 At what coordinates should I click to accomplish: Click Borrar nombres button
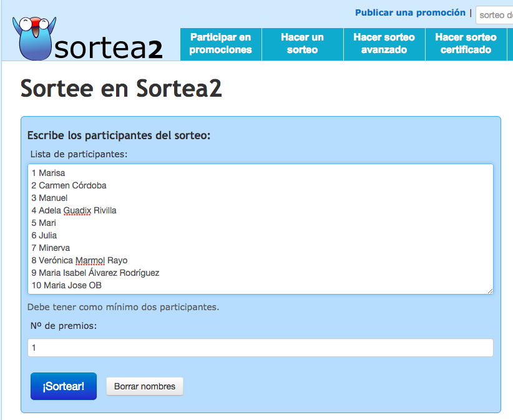tap(145, 386)
